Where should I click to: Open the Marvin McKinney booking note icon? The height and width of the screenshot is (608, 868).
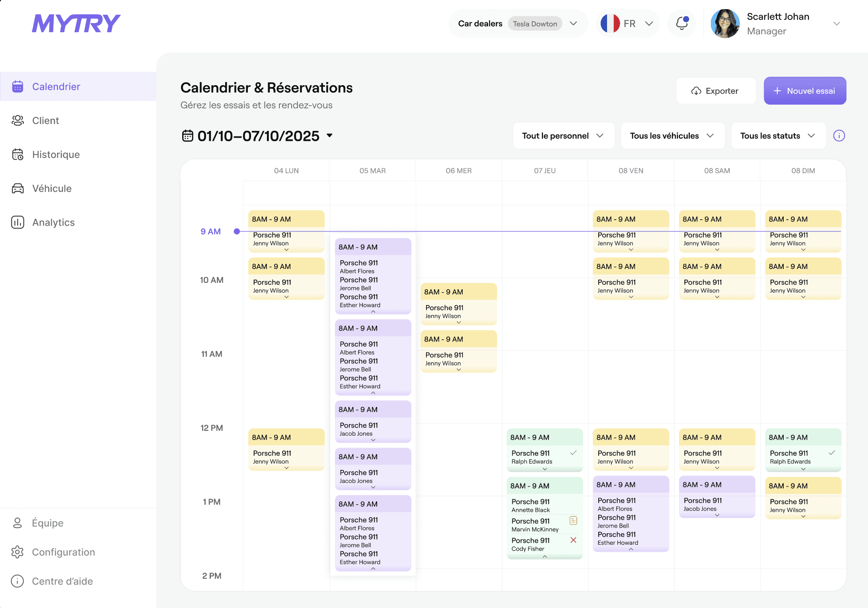tap(573, 520)
